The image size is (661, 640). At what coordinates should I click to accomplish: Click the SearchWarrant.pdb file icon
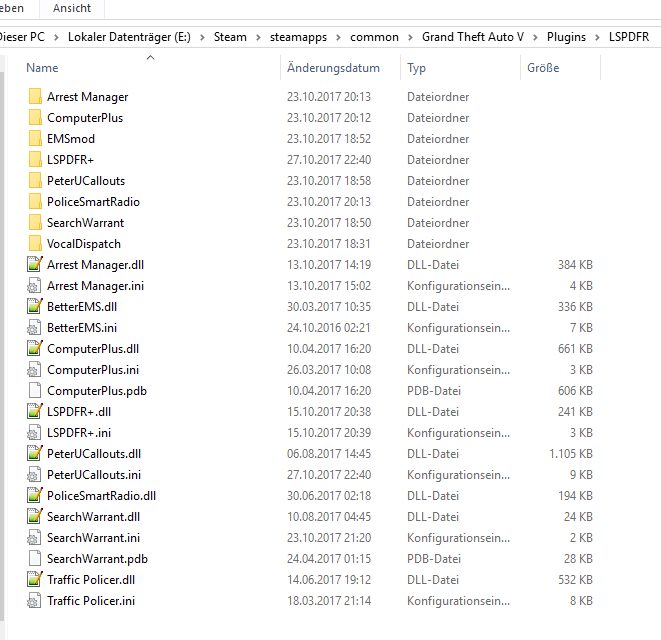[x=35, y=559]
